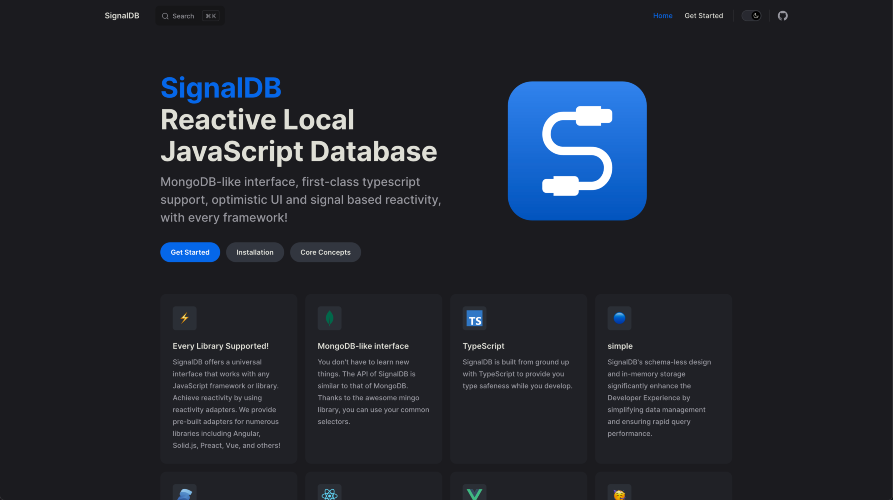
Task: Open the Core Concepts button
Action: coord(325,252)
